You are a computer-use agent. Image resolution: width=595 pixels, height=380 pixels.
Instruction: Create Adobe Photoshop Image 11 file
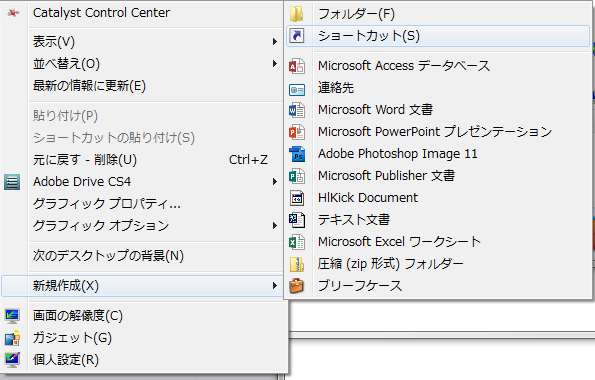pos(438,154)
